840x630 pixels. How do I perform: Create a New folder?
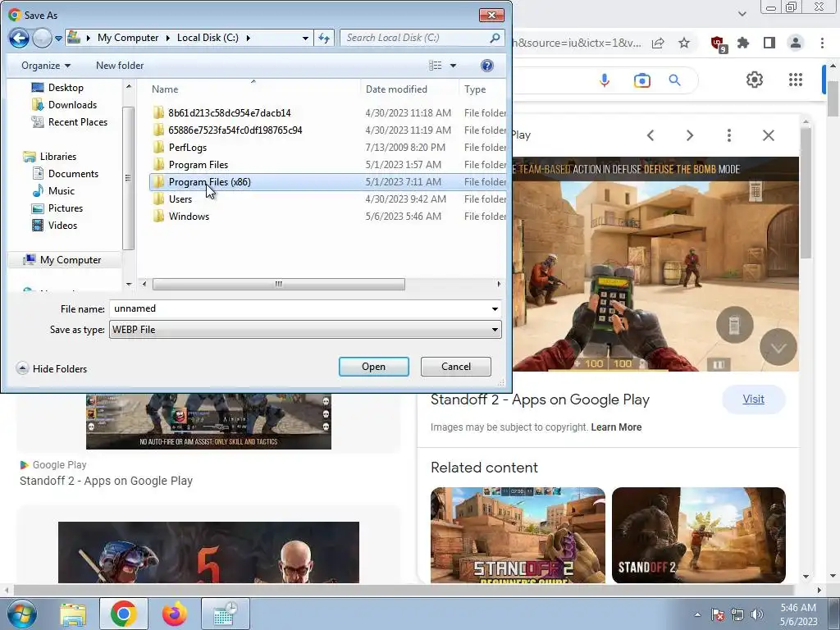pyautogui.click(x=120, y=66)
